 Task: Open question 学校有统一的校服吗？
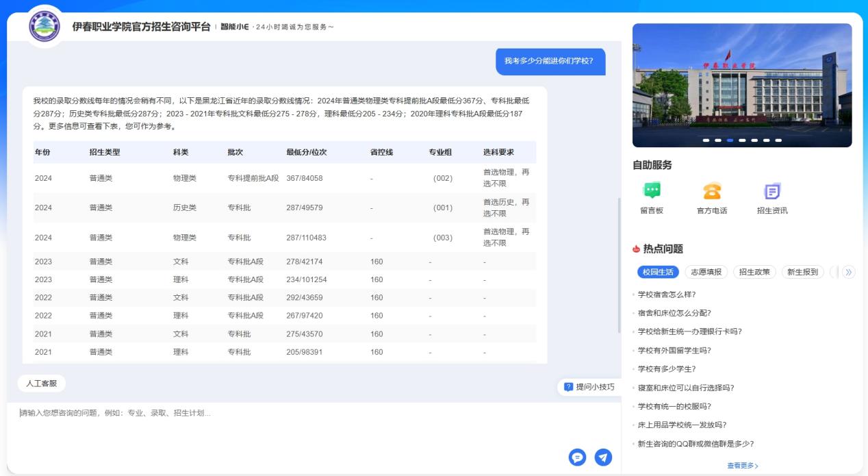click(674, 406)
